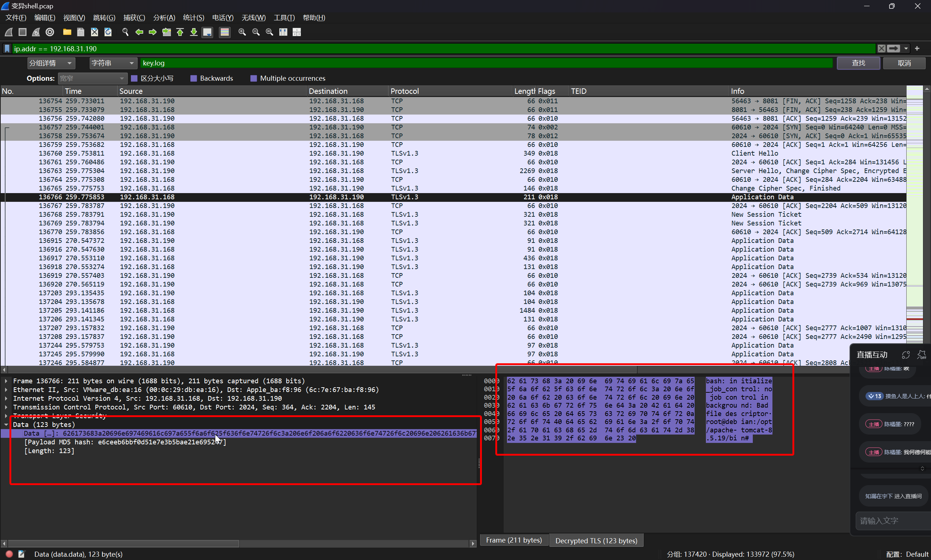Jump to the last packet
Viewport: 931px width, 560px height.
[x=193, y=32]
